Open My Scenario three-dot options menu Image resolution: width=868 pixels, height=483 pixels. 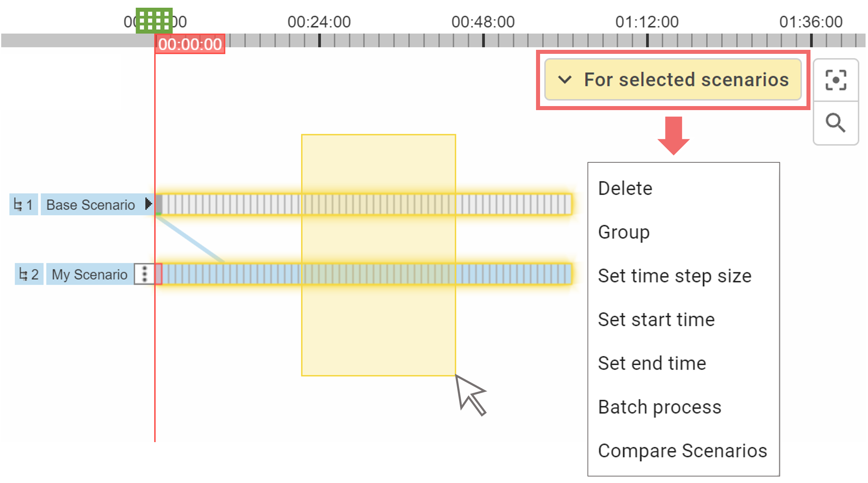point(145,274)
